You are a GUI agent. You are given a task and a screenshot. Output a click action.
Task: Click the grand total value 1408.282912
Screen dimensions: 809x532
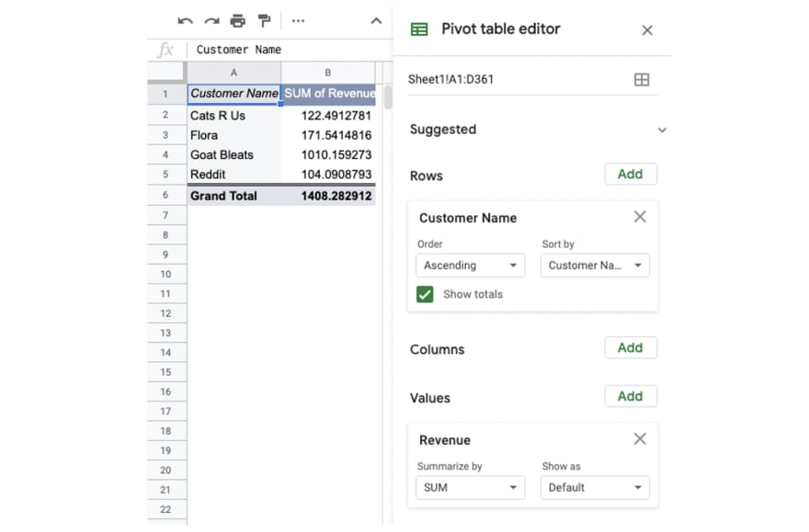[x=336, y=196]
